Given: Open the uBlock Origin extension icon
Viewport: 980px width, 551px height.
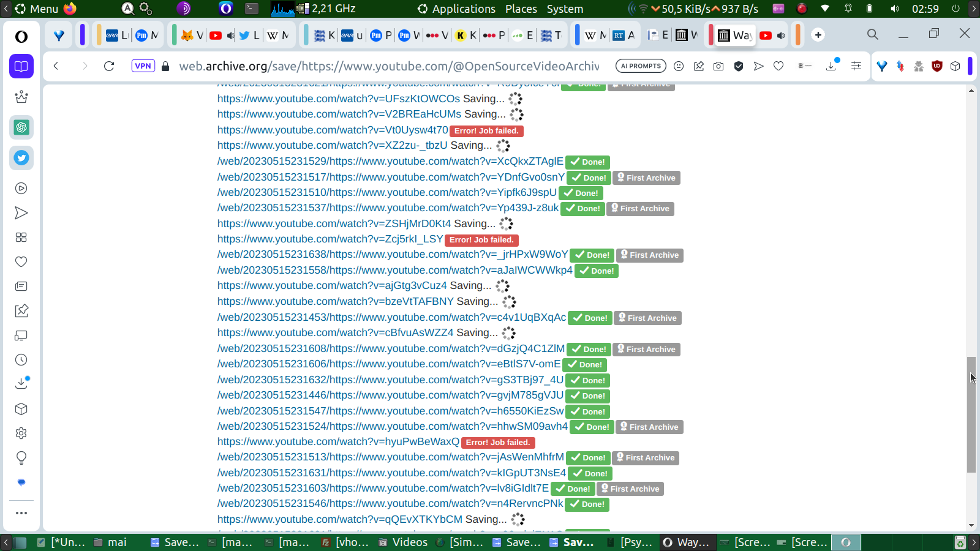Looking at the screenshot, I should 937,66.
